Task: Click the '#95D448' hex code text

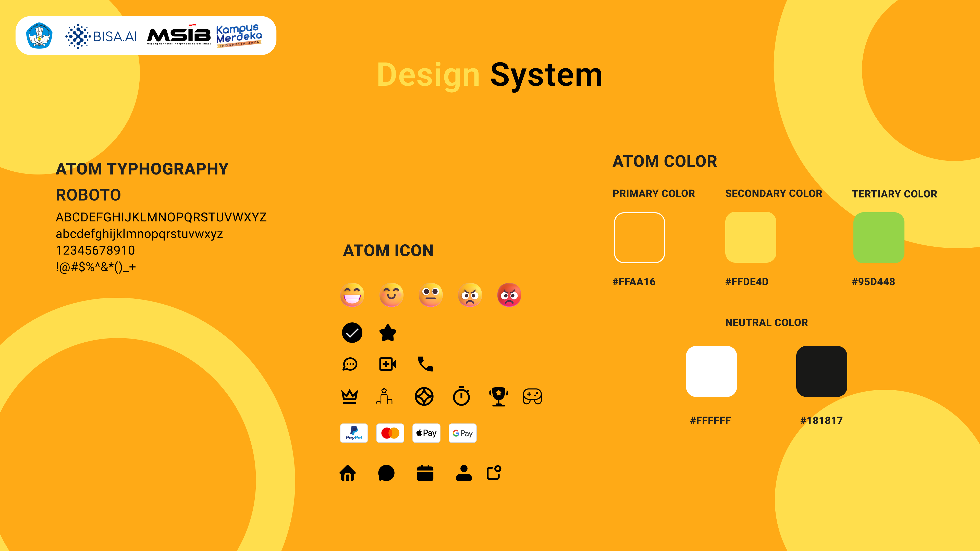Action: 874,282
